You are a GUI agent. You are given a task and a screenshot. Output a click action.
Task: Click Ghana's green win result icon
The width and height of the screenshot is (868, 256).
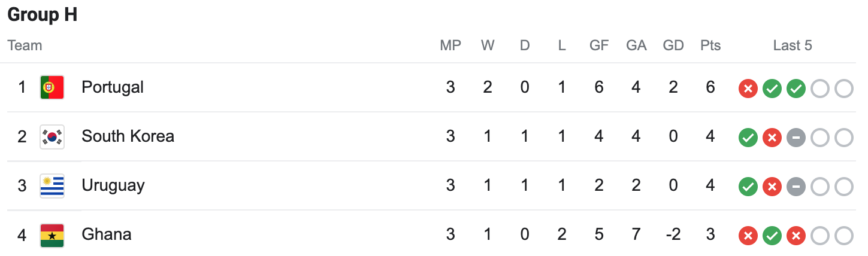pos(772,236)
